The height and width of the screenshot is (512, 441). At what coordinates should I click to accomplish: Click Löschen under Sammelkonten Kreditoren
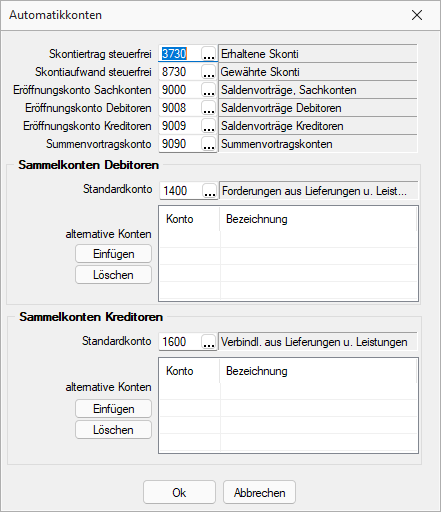tap(113, 430)
